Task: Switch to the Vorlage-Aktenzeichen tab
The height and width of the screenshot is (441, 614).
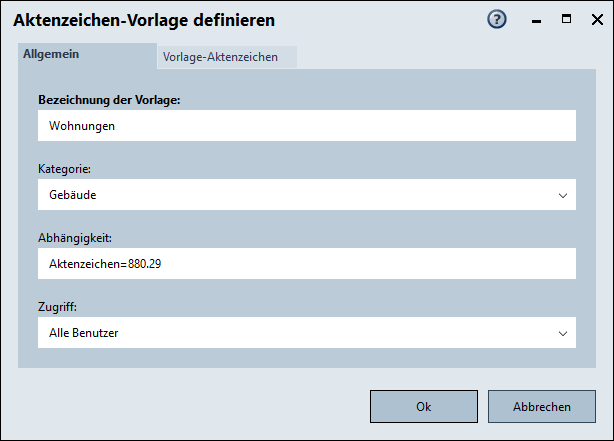Action: click(x=220, y=58)
